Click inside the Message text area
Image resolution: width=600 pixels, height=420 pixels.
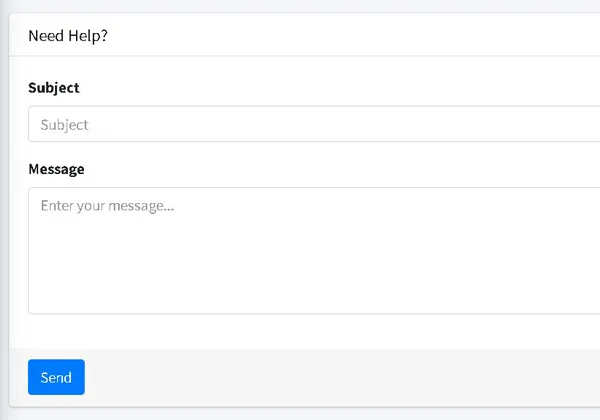[x=314, y=251]
